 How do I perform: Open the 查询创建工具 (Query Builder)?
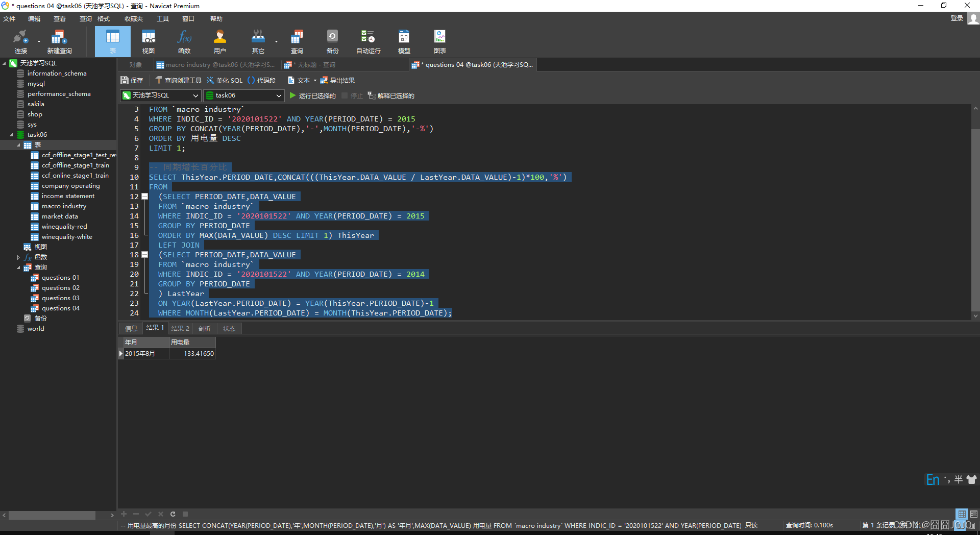coord(178,80)
